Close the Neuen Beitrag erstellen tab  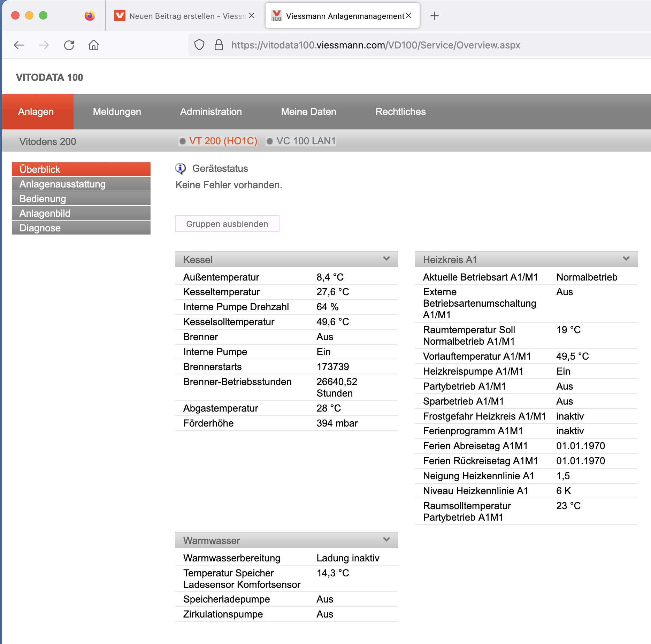pos(252,16)
